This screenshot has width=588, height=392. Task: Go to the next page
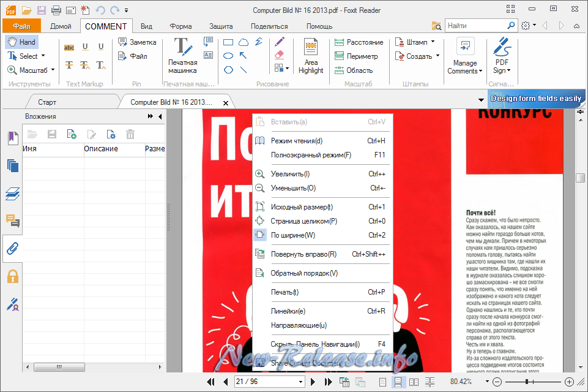313,382
